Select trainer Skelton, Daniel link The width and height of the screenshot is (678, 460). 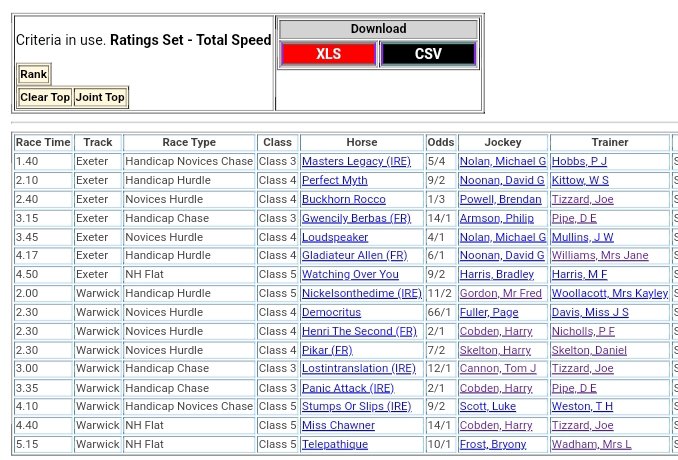[x=598, y=350]
